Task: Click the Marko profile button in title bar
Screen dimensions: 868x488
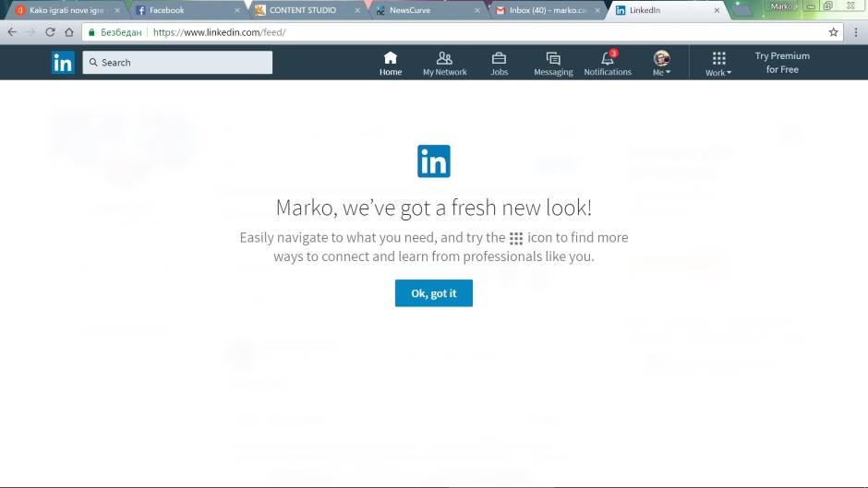Action: (x=780, y=6)
